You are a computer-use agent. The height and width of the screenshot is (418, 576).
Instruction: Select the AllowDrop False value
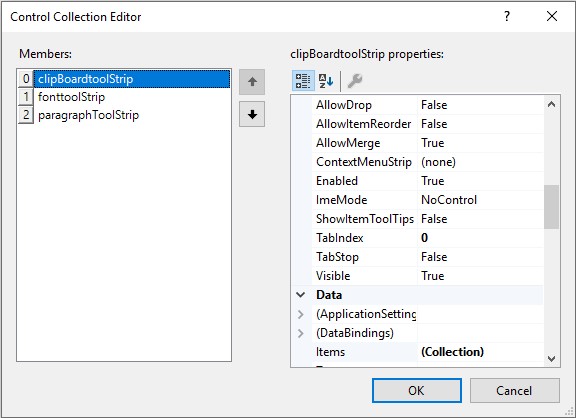point(480,105)
